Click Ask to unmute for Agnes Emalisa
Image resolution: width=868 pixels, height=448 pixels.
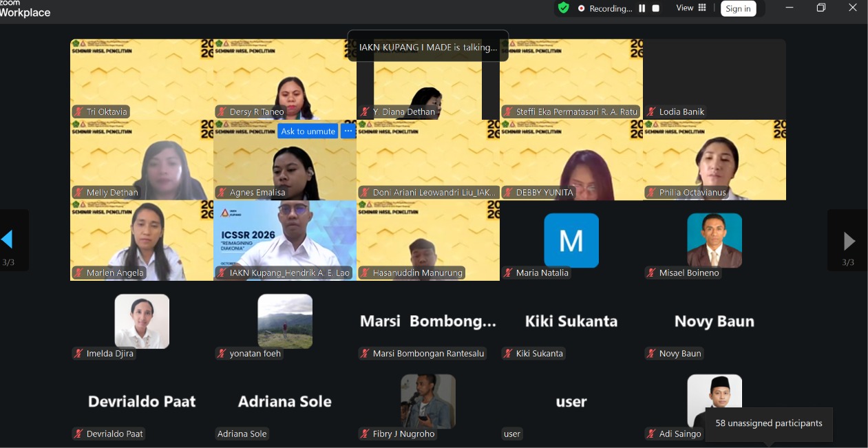click(x=308, y=131)
